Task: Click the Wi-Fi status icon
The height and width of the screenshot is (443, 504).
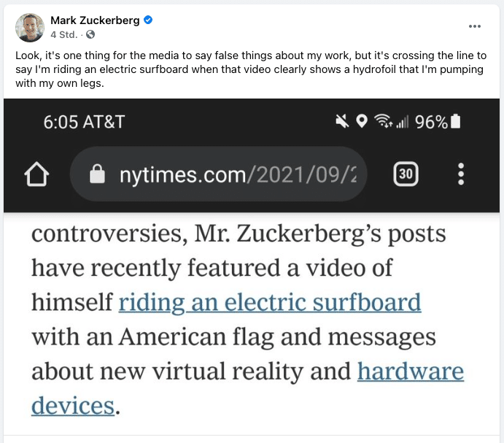Action: (x=381, y=122)
